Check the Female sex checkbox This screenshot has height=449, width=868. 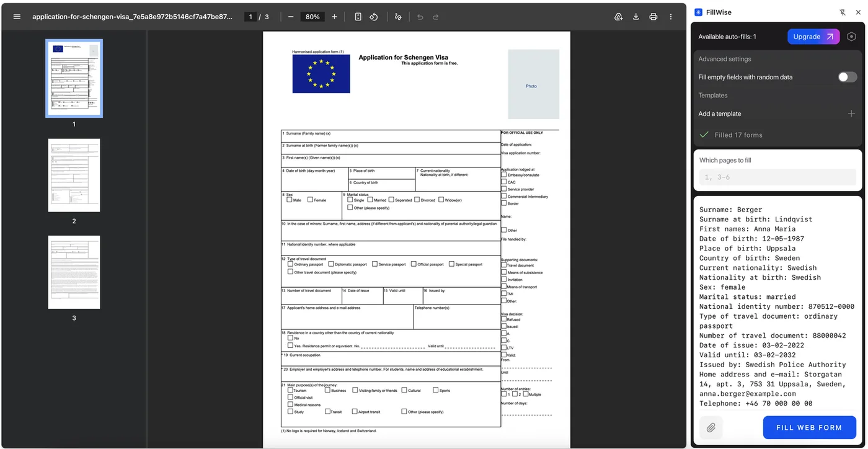point(311,200)
